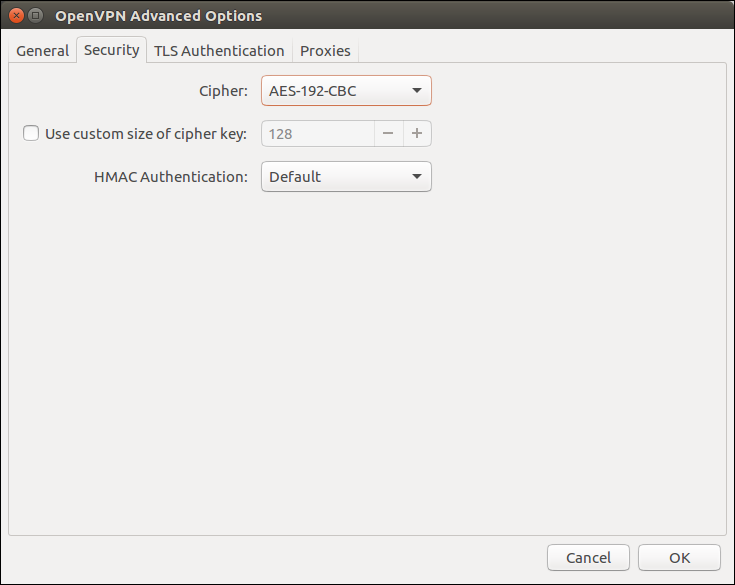Select the Security tab

[x=111, y=50]
